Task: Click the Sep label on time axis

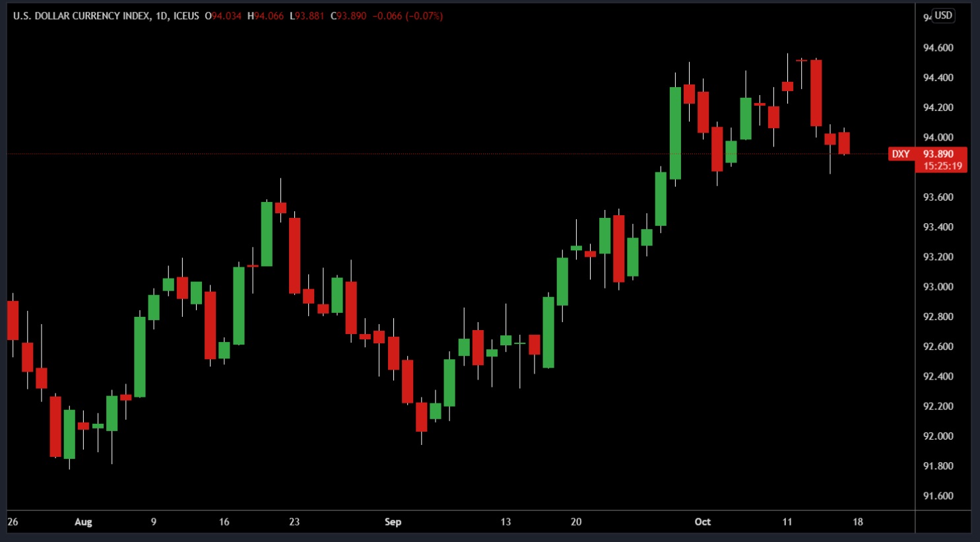Action: (x=393, y=522)
